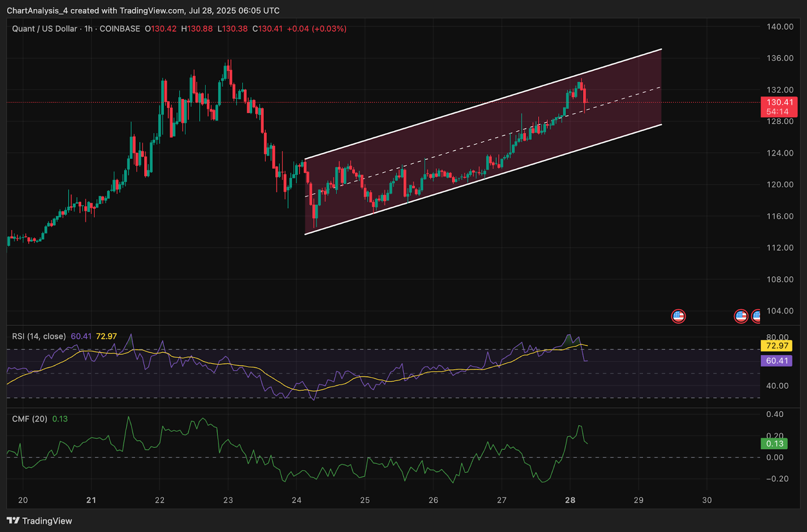Click the purple RSI value label 60.41
Viewport: 807px width, 532px height.
coord(777,361)
